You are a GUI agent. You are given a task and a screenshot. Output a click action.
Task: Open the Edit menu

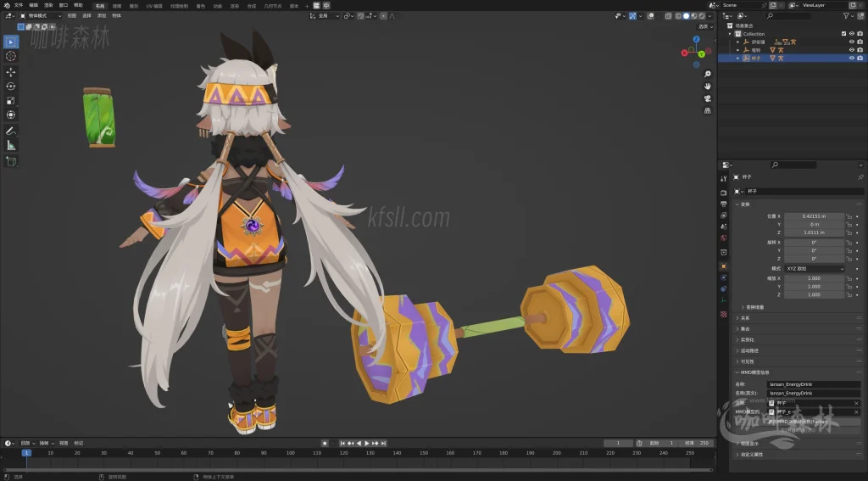click(34, 5)
